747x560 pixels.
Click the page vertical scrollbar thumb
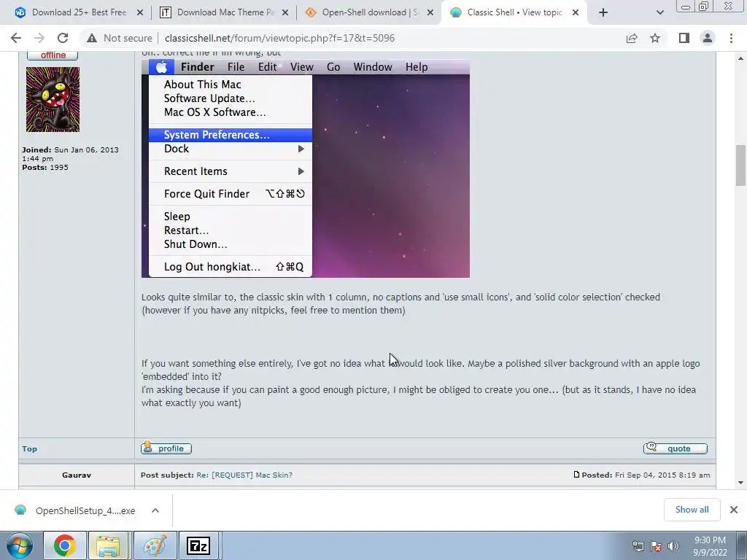740,166
